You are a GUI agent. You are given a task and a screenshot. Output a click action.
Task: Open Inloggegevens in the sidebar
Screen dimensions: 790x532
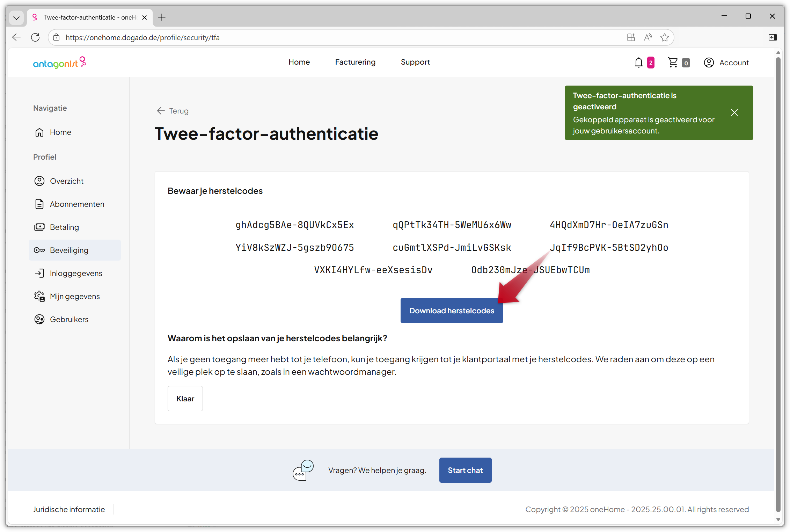click(76, 273)
